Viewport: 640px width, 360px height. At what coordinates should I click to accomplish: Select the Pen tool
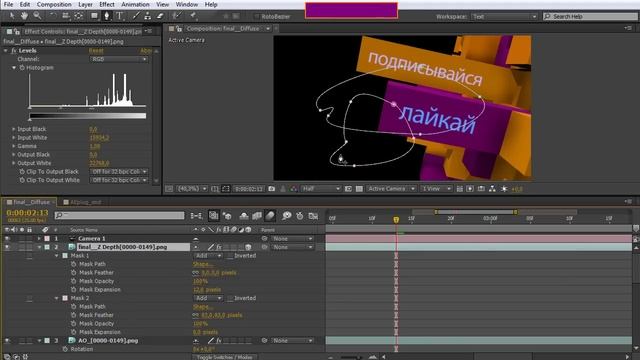pos(107,16)
